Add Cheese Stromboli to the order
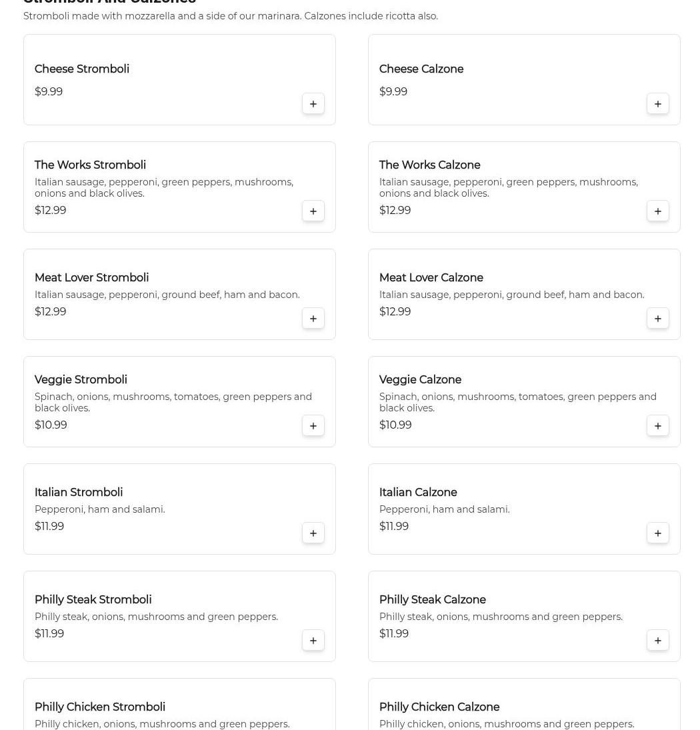Viewport: 700px width, 730px height. [x=313, y=104]
